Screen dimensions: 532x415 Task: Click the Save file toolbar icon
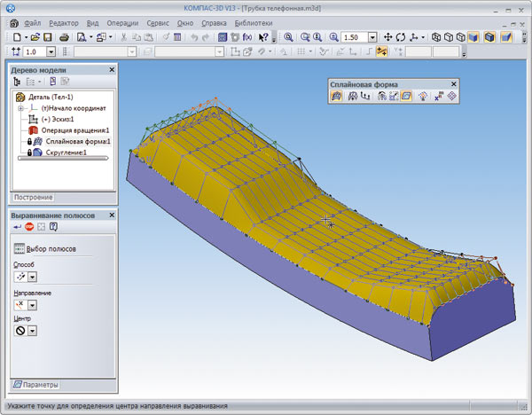pos(49,37)
